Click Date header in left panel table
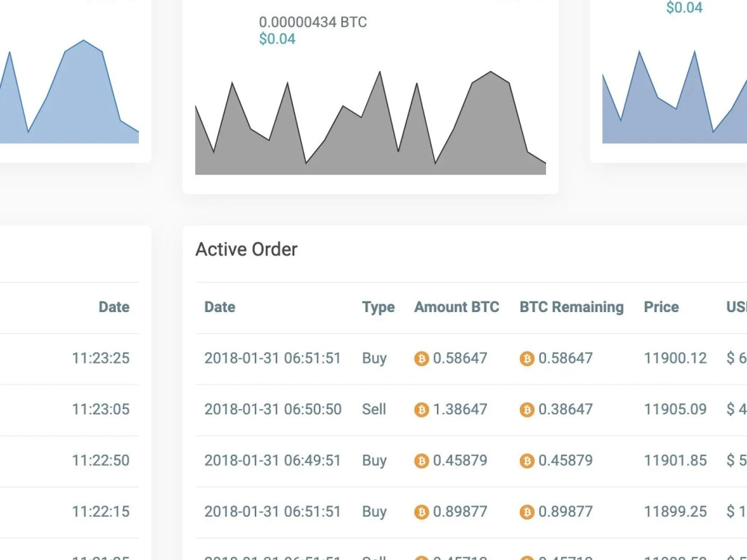The width and height of the screenshot is (747, 560). click(114, 307)
